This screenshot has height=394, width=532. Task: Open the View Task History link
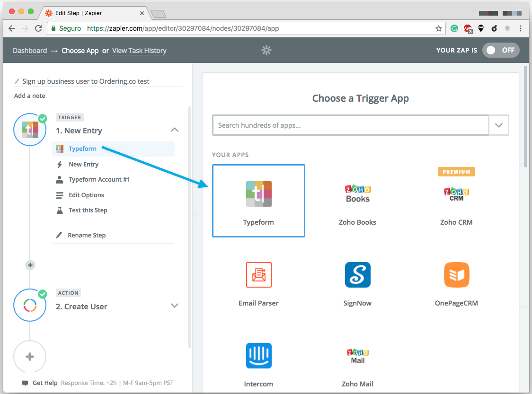tap(140, 51)
